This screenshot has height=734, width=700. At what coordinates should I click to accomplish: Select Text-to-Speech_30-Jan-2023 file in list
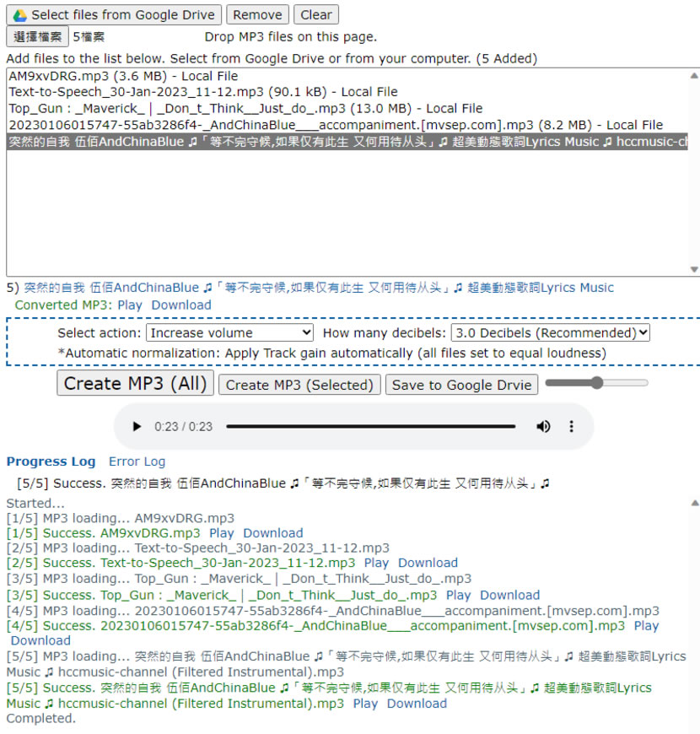tap(347, 92)
